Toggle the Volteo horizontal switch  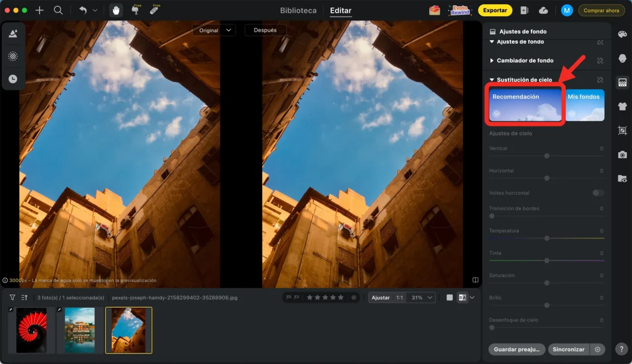click(598, 193)
